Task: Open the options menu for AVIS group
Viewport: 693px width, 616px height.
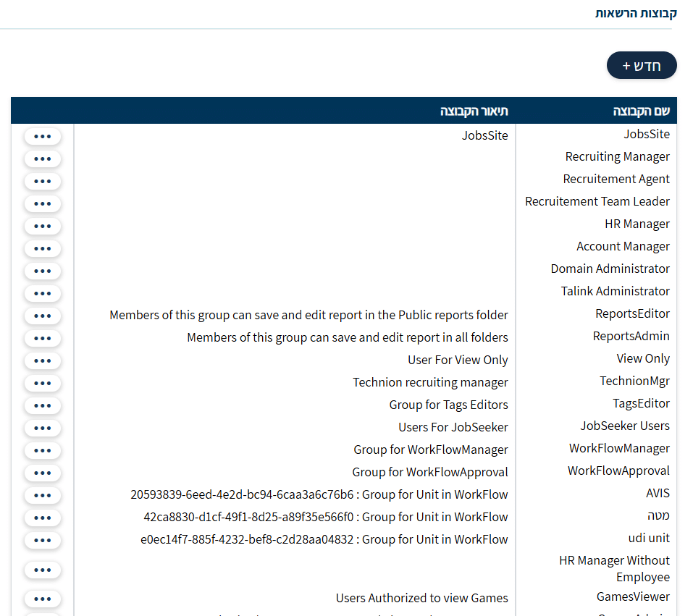Action: pos(43,495)
